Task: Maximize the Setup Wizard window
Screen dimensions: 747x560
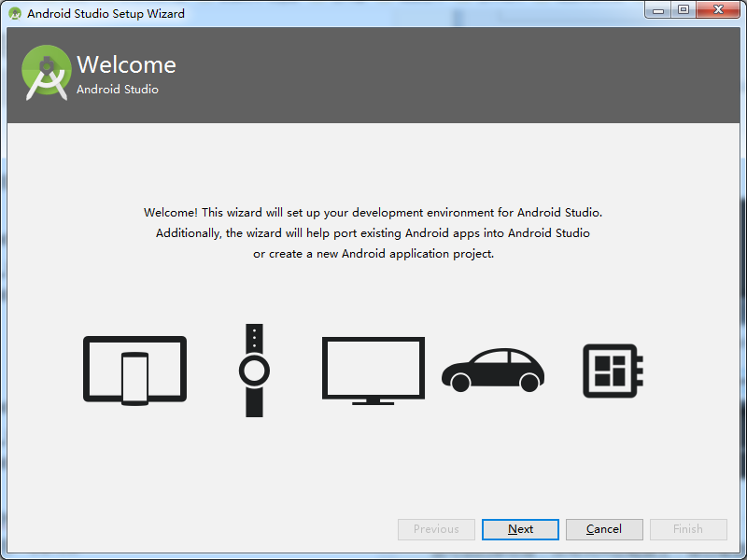Action: click(684, 10)
